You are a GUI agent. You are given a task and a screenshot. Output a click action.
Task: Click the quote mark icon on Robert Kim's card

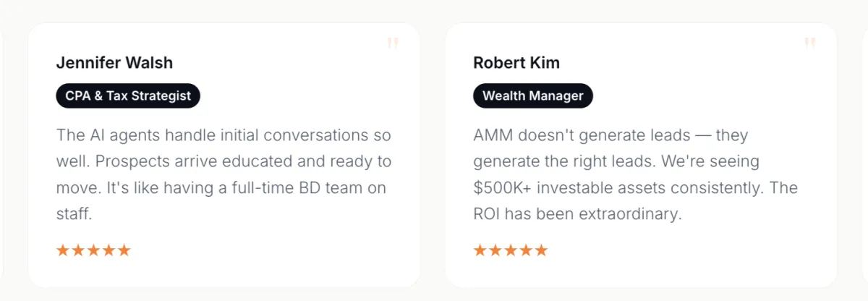click(810, 44)
